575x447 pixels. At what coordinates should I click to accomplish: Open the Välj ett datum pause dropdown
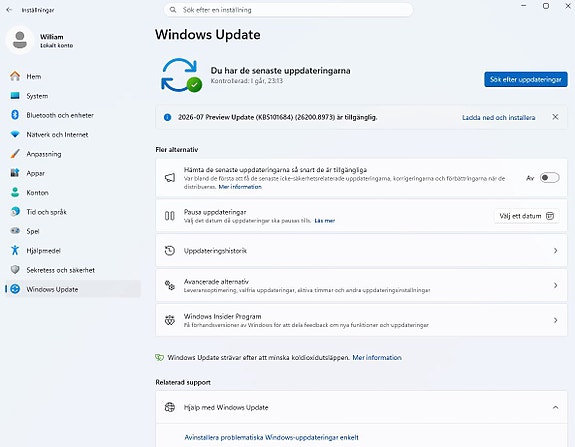point(527,216)
